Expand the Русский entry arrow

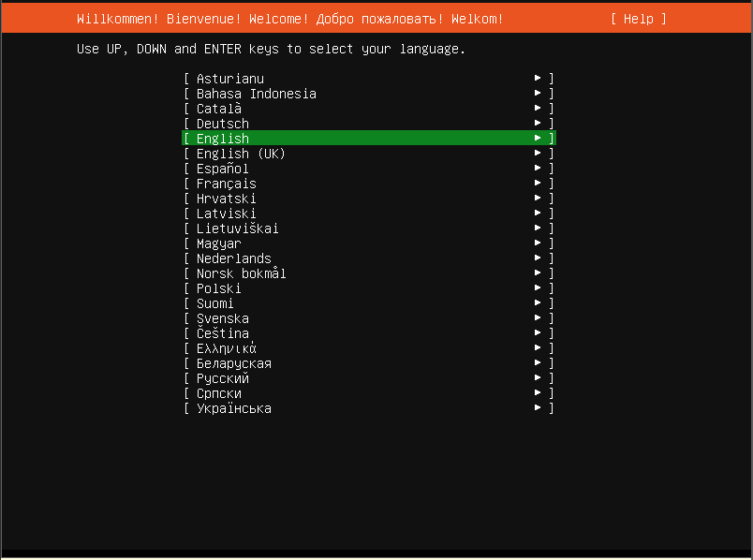pyautogui.click(x=538, y=378)
